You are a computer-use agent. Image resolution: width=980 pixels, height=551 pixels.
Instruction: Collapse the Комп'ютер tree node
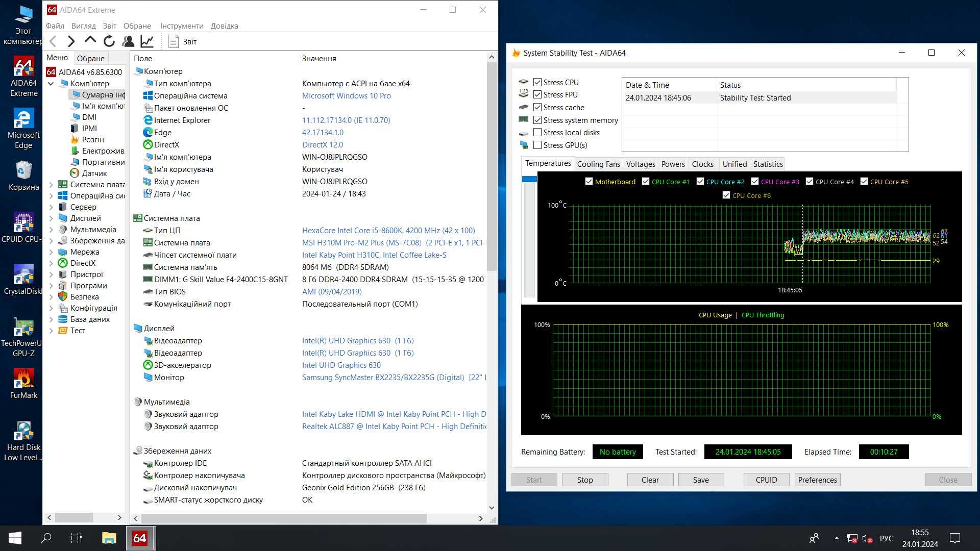click(51, 83)
